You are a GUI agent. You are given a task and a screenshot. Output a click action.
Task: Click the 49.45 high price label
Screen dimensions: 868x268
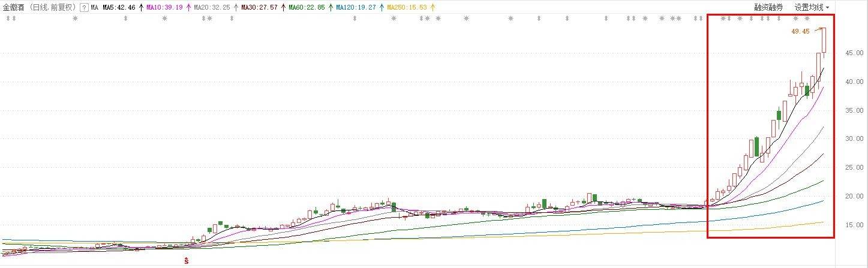pyautogui.click(x=800, y=31)
